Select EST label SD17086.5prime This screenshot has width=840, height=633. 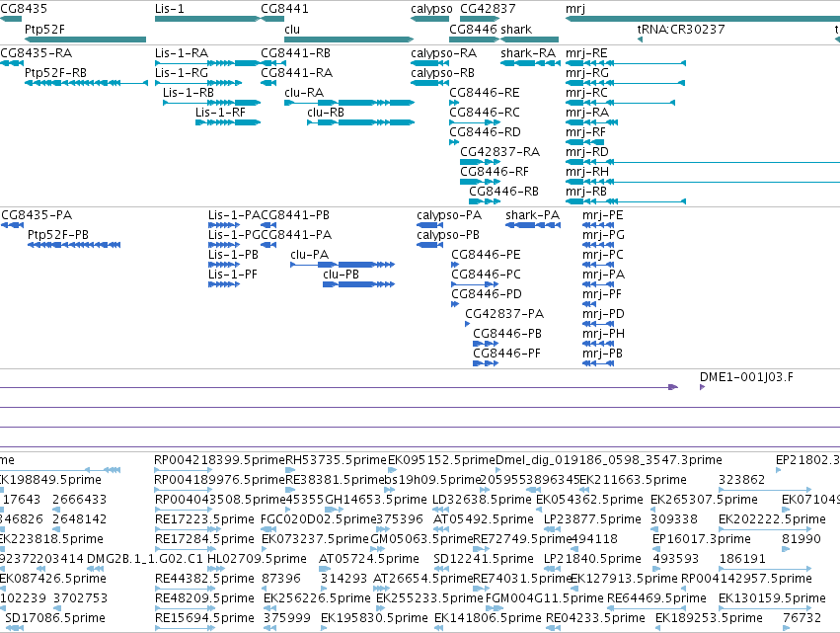coord(55,619)
